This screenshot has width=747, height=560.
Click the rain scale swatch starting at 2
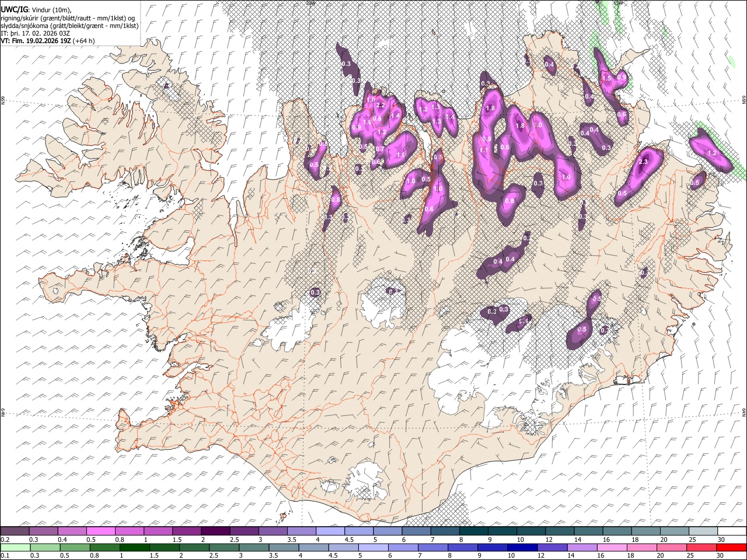194,547
